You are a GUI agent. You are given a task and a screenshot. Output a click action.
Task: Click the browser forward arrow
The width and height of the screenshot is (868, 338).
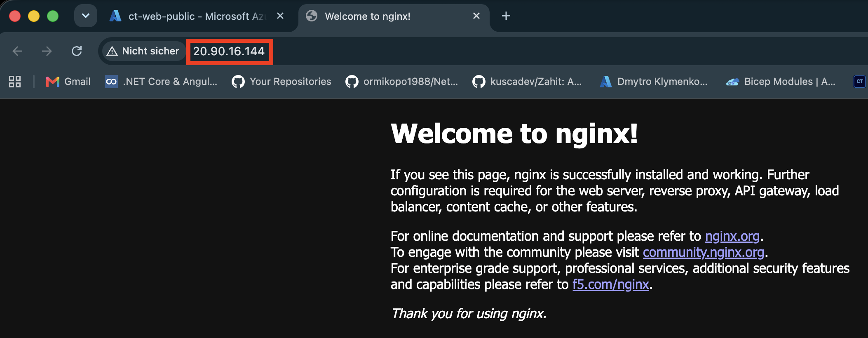point(47,51)
